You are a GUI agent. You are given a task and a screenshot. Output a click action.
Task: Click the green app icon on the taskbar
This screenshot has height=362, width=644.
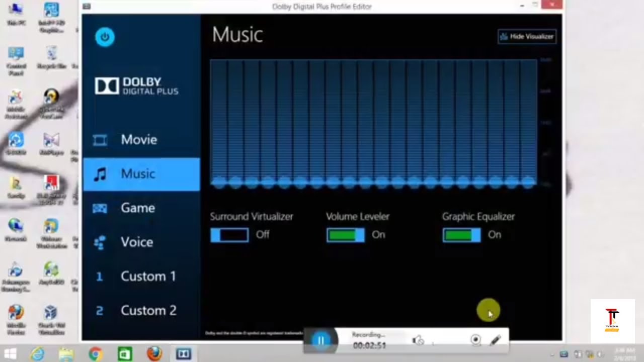click(125, 354)
